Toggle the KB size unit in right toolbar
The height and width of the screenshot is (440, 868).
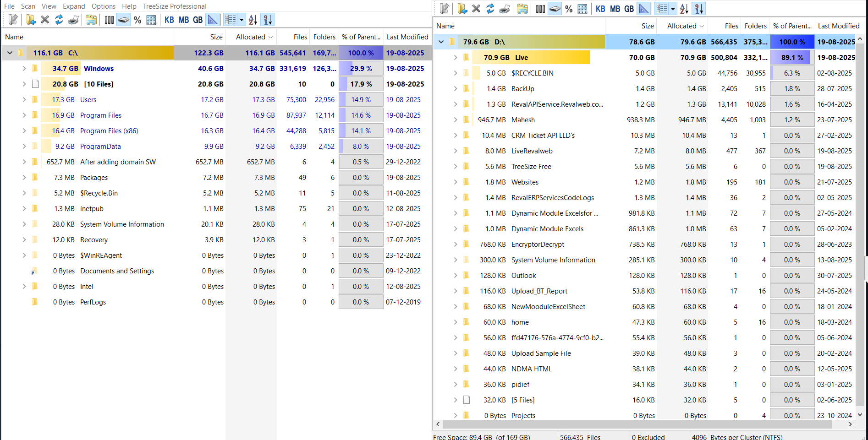[600, 9]
